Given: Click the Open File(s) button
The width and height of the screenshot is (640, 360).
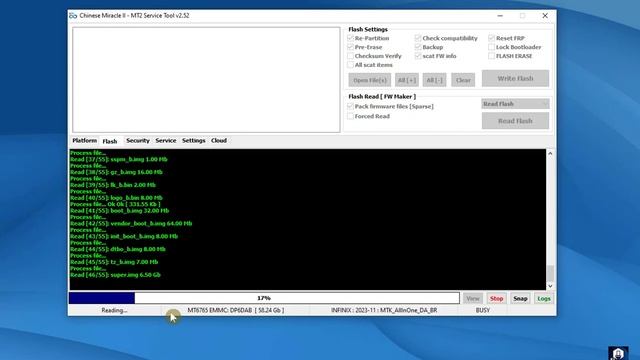Looking at the screenshot, I should point(370,80).
